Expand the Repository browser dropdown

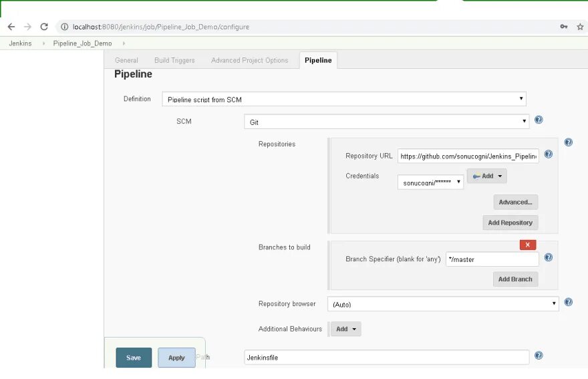click(442, 304)
